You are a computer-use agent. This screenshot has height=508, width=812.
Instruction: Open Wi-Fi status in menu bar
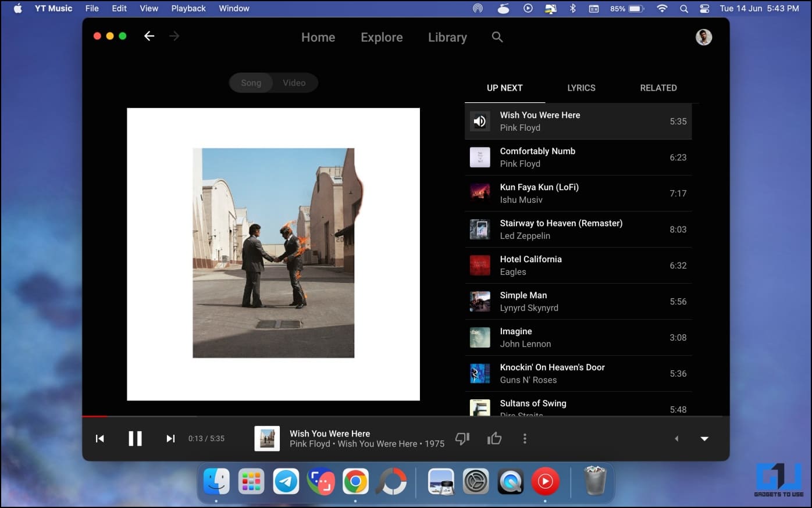point(662,8)
